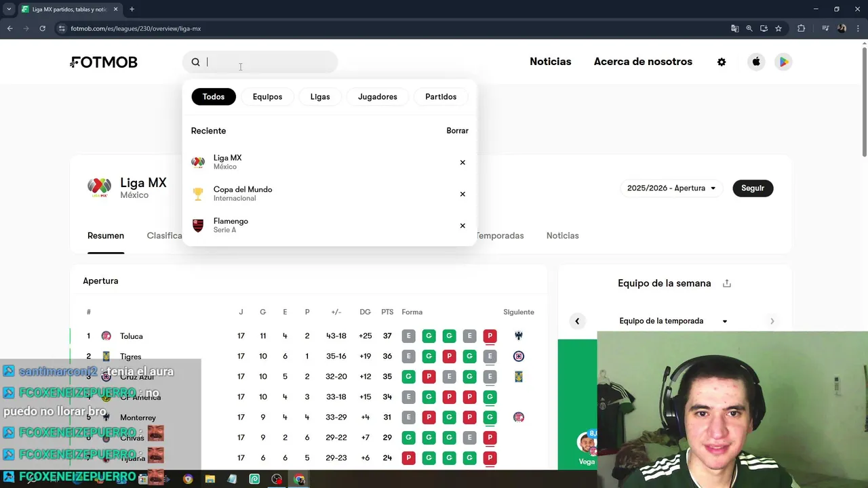
Task: Remove Flamengo from recent searches
Action: coord(462,226)
